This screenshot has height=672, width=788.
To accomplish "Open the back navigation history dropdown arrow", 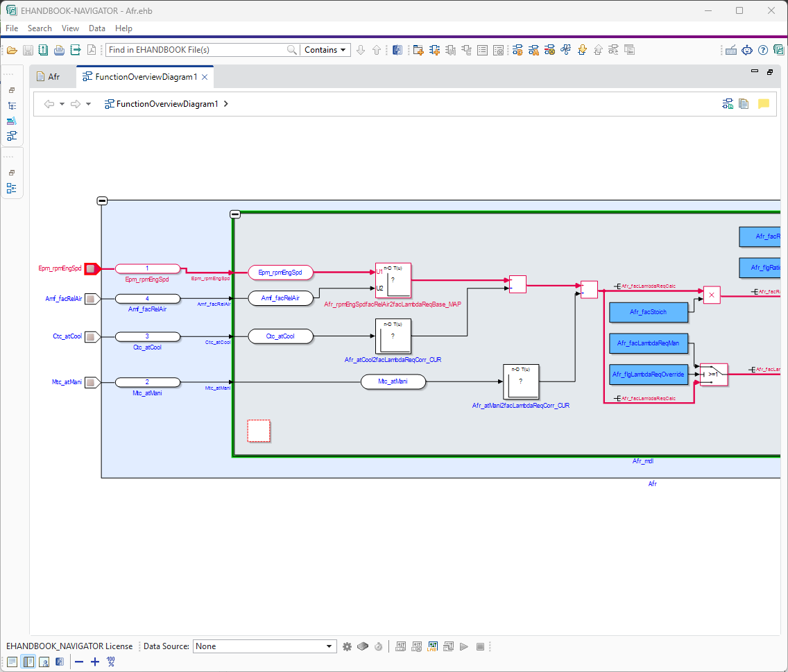I will (x=62, y=104).
